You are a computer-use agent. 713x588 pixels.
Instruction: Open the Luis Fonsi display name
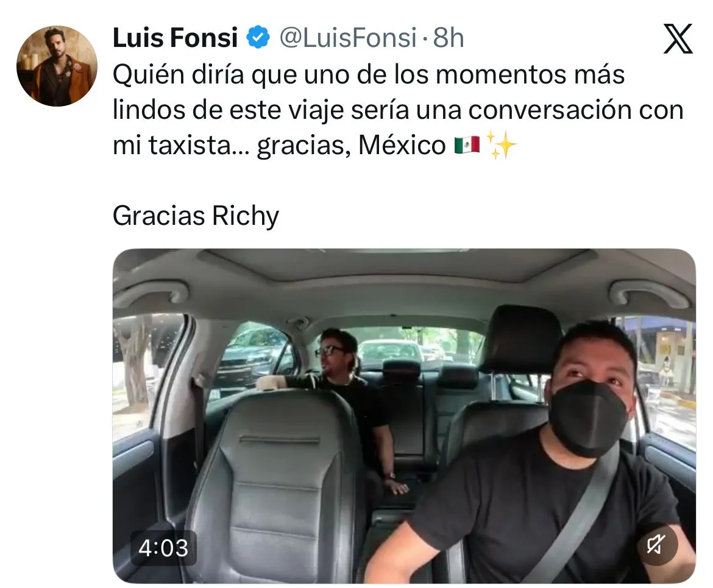pyautogui.click(x=175, y=38)
